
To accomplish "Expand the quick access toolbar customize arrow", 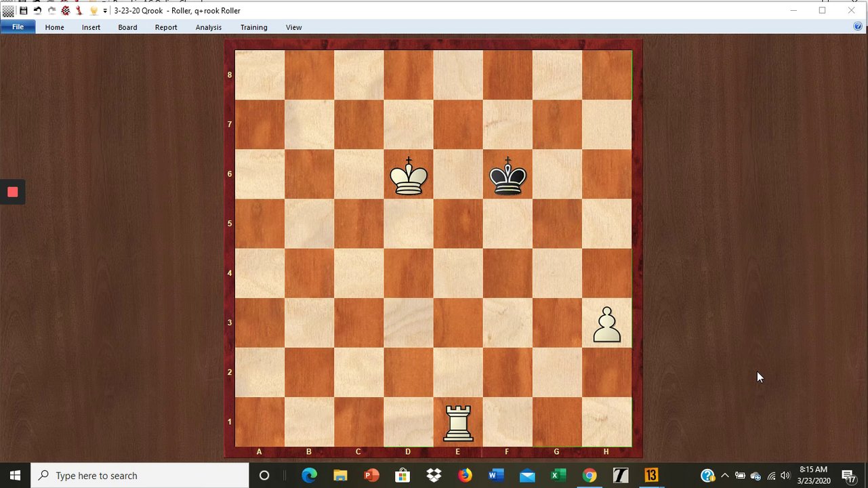I will [x=105, y=11].
